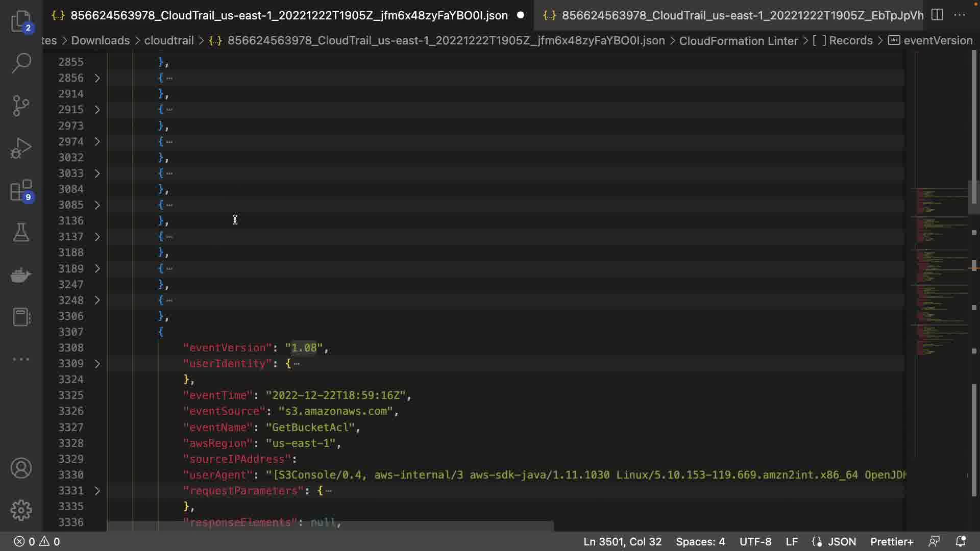Open Run and Debug view
Image resolution: width=980 pixels, height=551 pixels.
click(21, 148)
